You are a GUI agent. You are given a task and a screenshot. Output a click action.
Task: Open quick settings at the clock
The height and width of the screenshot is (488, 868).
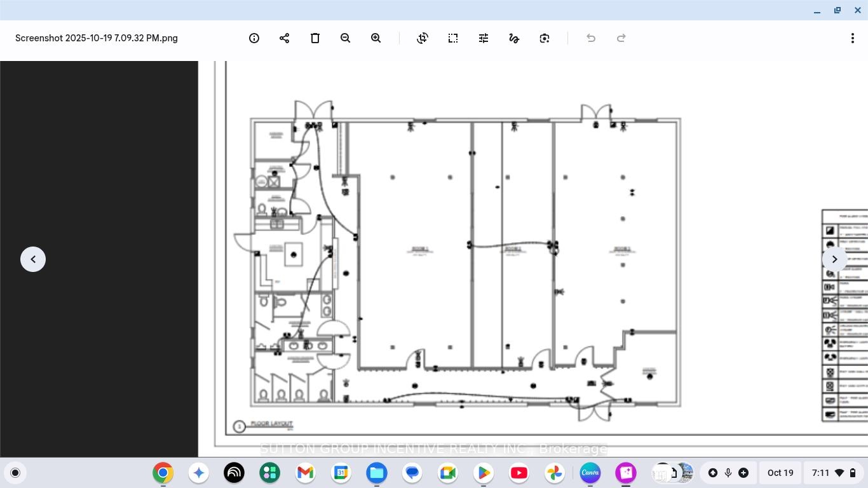pos(832,473)
